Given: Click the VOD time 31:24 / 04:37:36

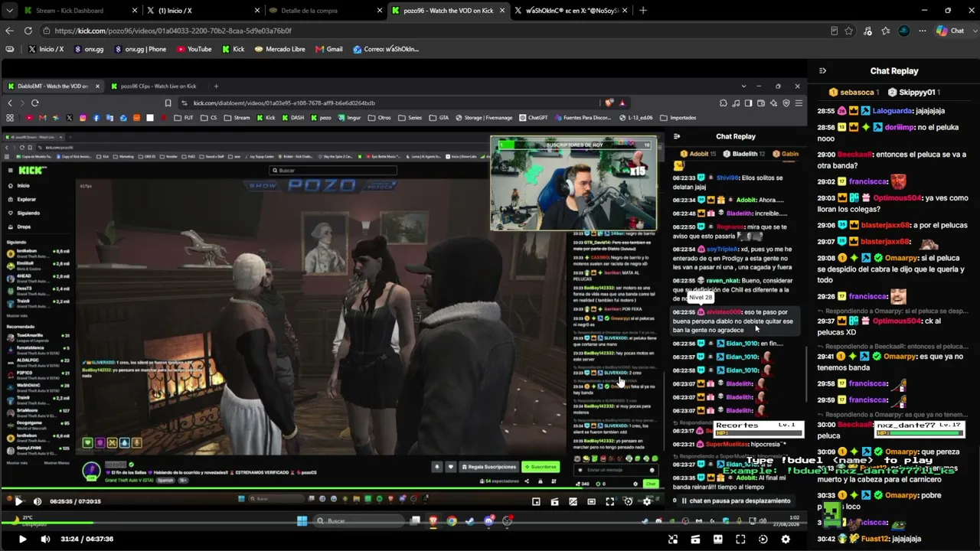Looking at the screenshot, I should (87, 539).
